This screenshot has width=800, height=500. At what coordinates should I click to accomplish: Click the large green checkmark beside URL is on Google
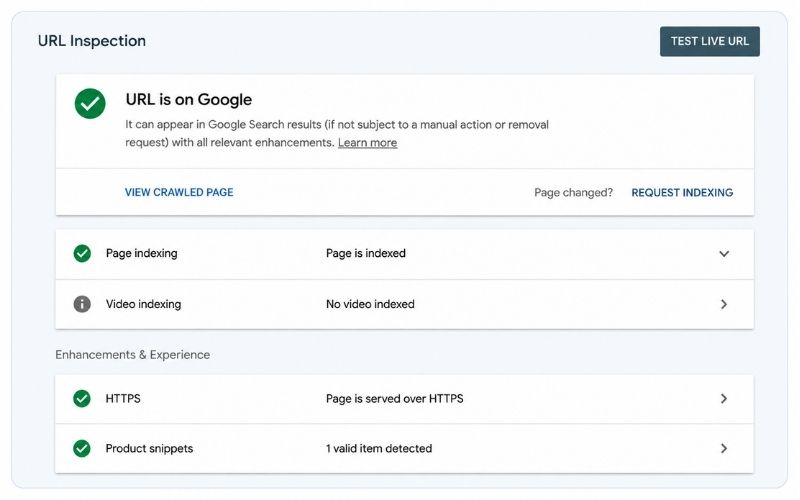click(x=90, y=104)
